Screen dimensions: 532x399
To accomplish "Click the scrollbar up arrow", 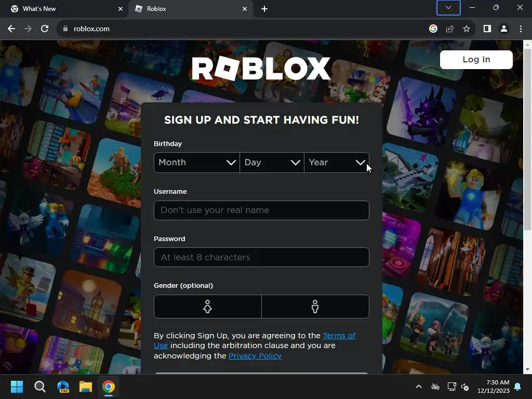I will tap(527, 44).
